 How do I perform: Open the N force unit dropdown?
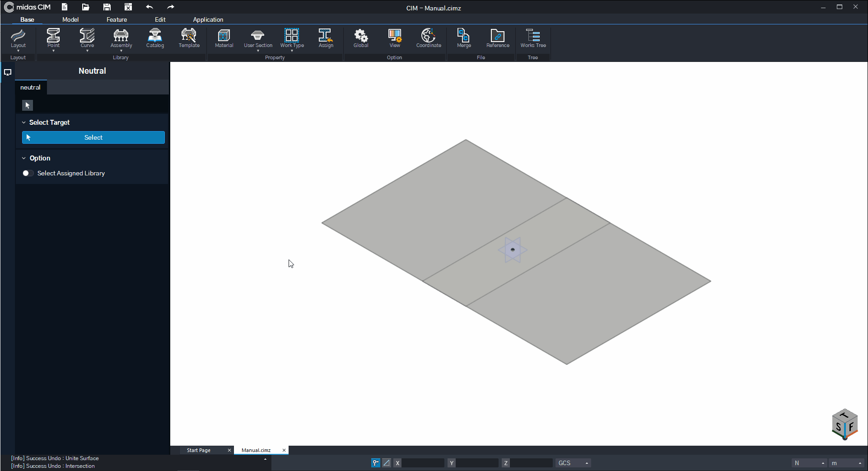(809, 463)
